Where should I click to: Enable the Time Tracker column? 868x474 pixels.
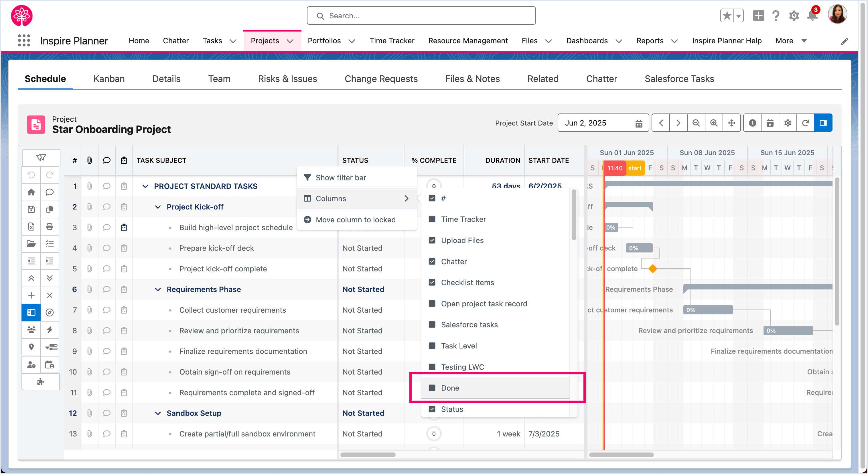432,219
